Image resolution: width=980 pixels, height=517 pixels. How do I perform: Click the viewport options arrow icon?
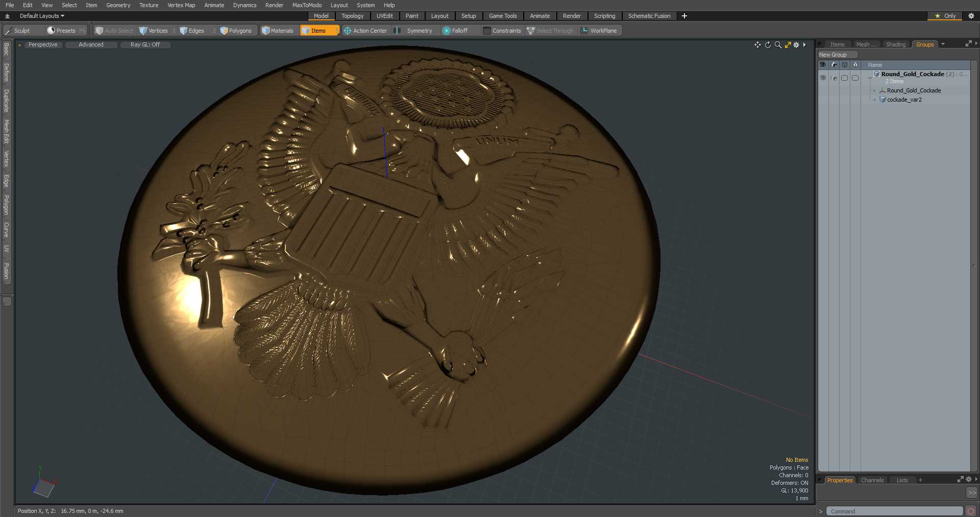804,45
